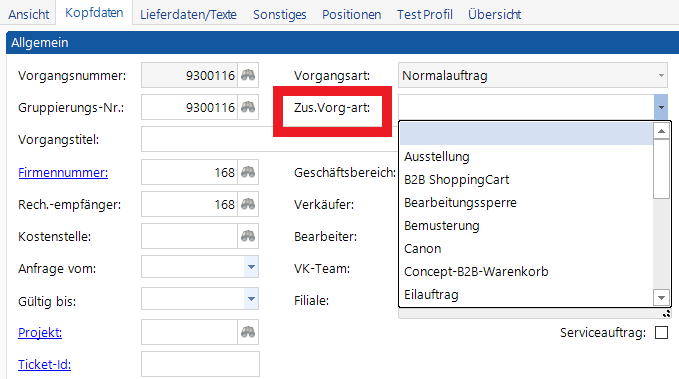Open the Gültig bis date picker
Image resolution: width=679 pixels, height=379 pixels.
251,299
